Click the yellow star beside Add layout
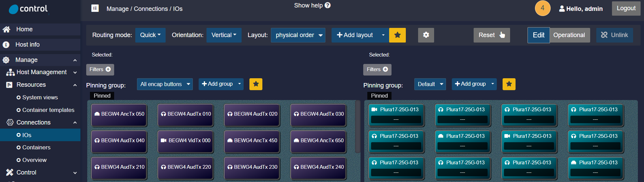Viewport: 644px width, 182px height. [397, 35]
